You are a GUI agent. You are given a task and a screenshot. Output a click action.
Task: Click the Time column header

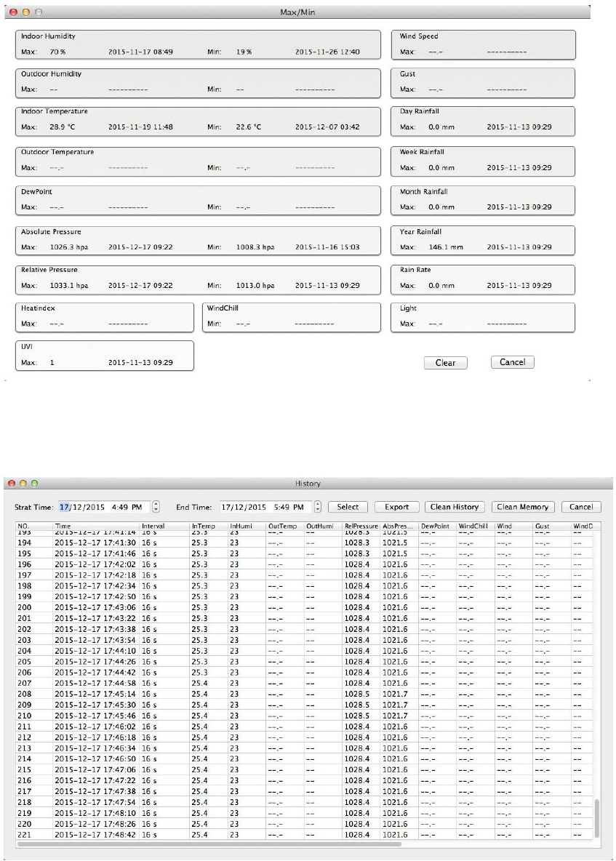pos(97,526)
